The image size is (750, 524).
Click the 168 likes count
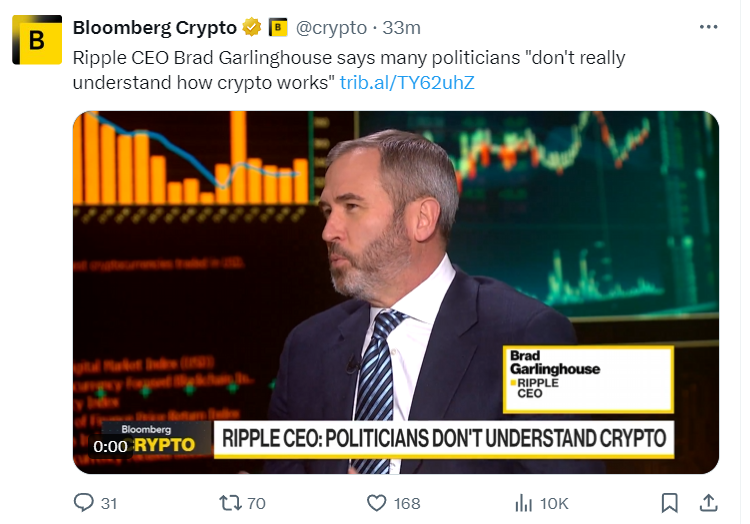407,503
